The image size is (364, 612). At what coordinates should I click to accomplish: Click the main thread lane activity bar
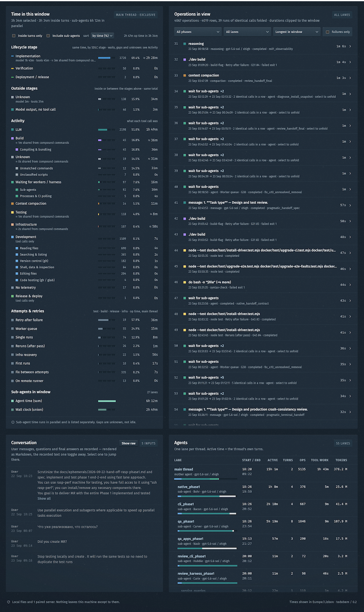click(x=206, y=479)
